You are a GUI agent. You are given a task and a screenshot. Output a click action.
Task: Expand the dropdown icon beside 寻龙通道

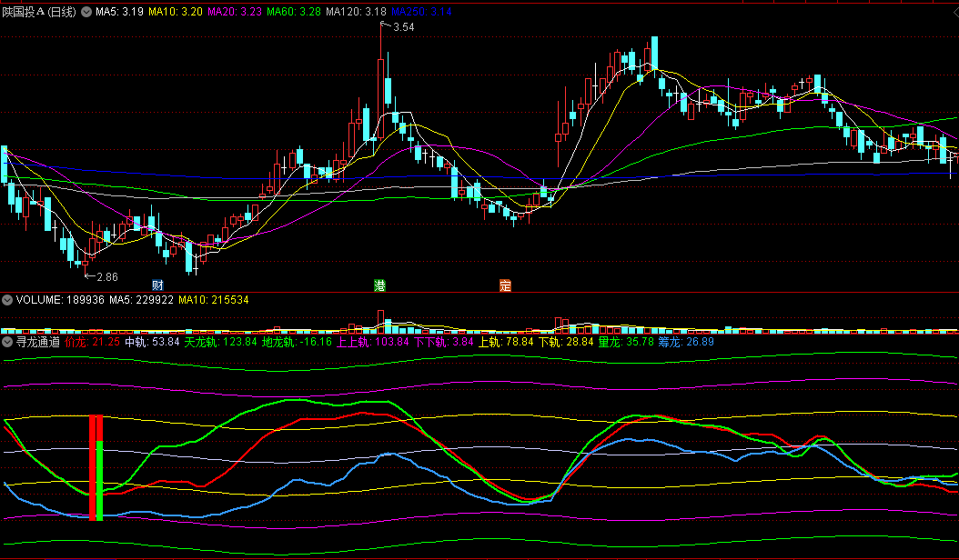(7, 342)
